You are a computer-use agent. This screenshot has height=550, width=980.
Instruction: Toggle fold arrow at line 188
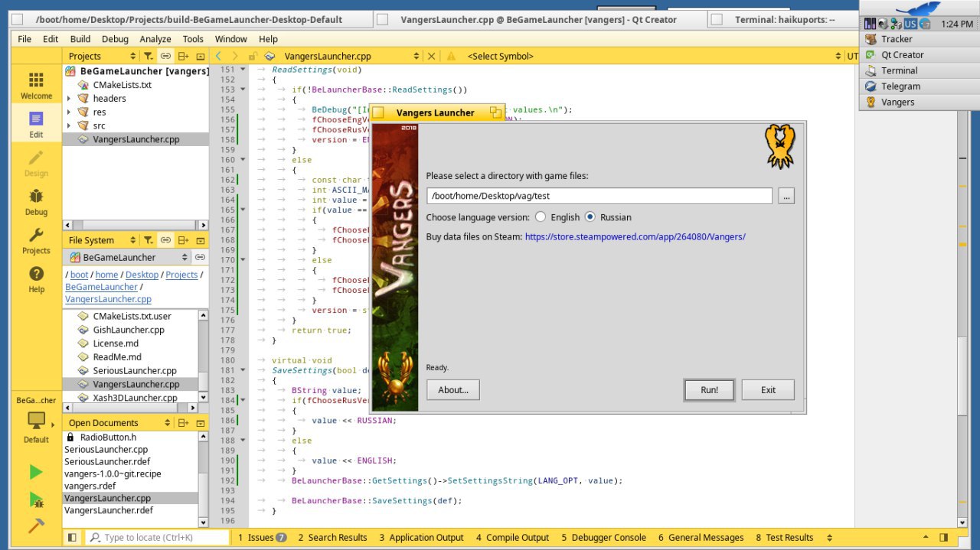243,441
